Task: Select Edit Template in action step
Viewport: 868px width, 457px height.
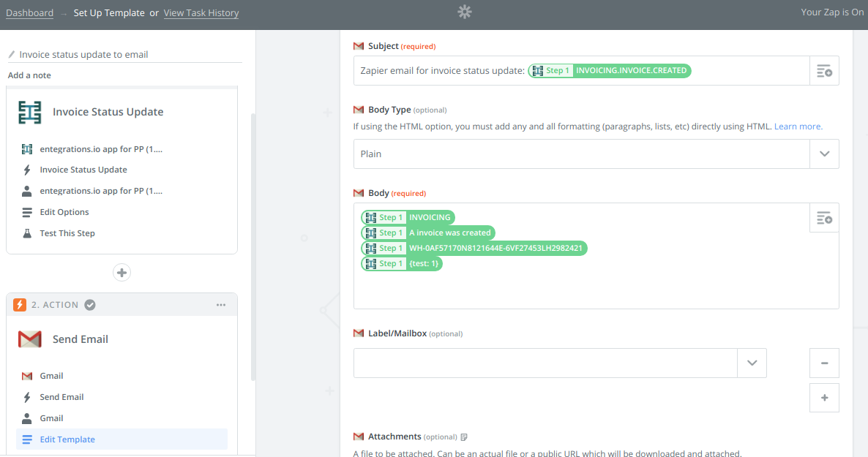Action: (121, 439)
